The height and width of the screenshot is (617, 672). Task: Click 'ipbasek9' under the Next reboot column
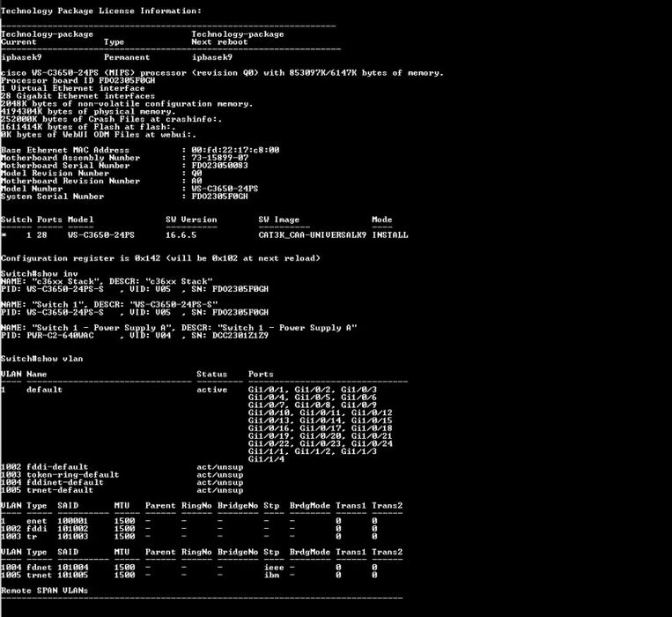[212, 57]
